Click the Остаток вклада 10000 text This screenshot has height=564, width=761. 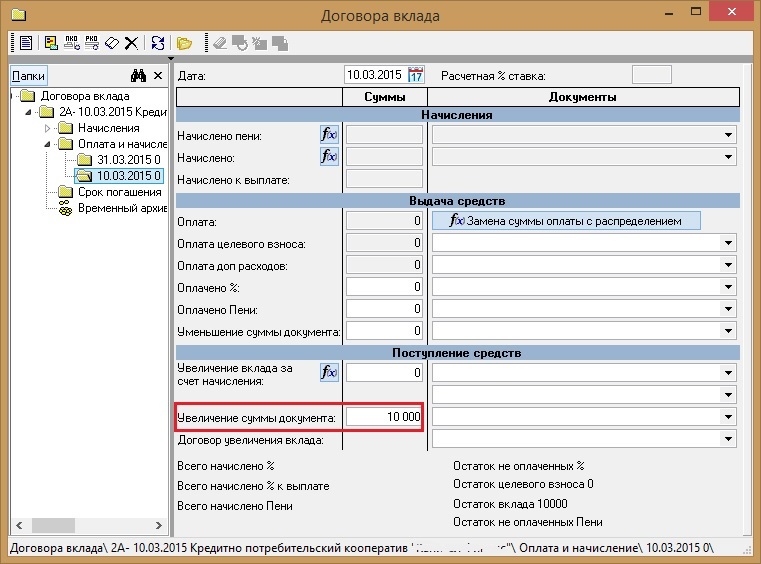click(510, 504)
